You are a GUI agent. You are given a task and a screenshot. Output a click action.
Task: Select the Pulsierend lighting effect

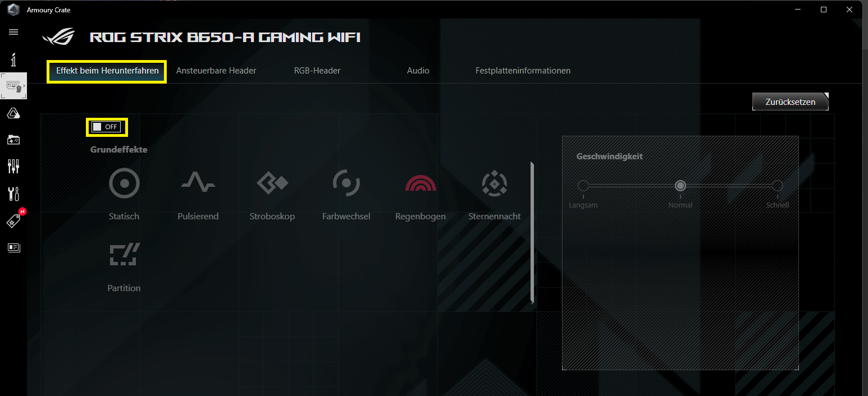pyautogui.click(x=198, y=194)
